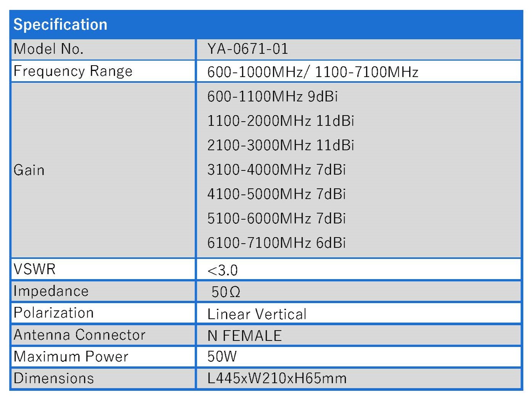Click the Gain row label
The image size is (532, 403).
point(29,170)
